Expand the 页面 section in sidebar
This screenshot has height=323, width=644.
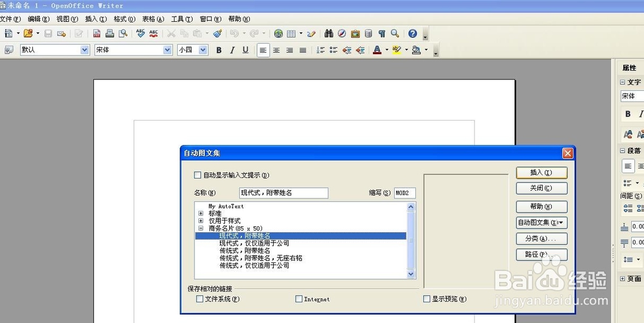622,279
